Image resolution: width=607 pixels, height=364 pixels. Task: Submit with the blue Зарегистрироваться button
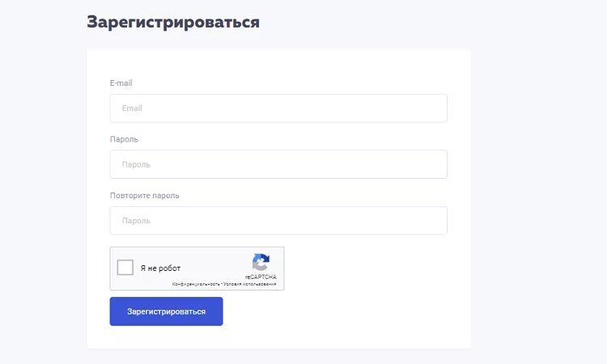pos(166,311)
